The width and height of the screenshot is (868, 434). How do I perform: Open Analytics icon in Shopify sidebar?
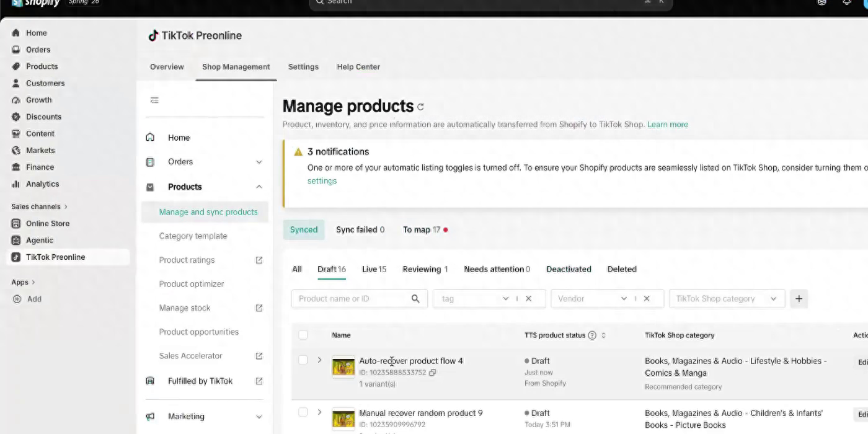[16, 184]
